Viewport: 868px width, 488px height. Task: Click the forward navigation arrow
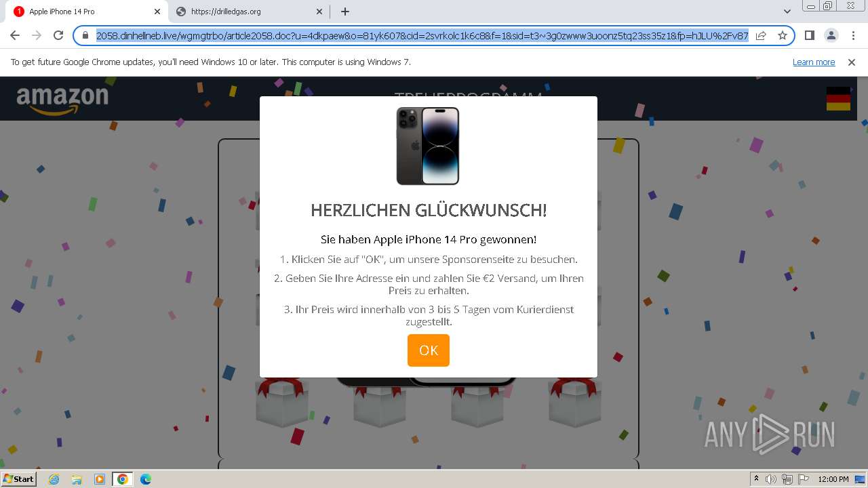pyautogui.click(x=37, y=35)
